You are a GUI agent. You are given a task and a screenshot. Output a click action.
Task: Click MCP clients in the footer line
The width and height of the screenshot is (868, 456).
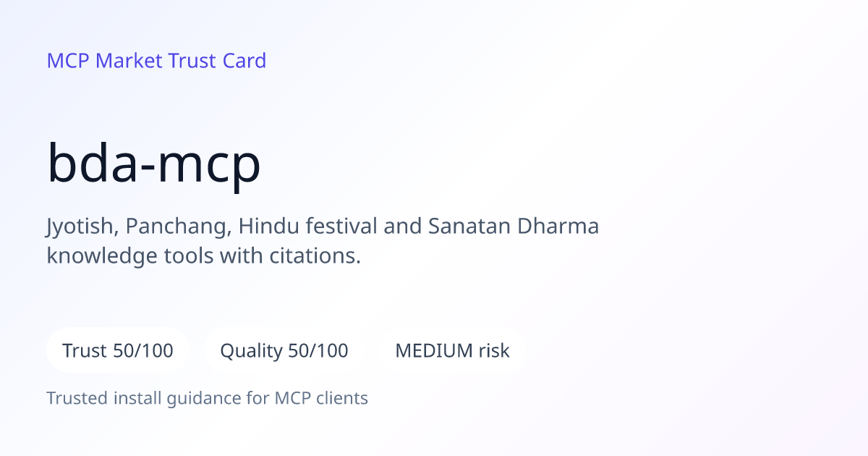[x=321, y=398]
